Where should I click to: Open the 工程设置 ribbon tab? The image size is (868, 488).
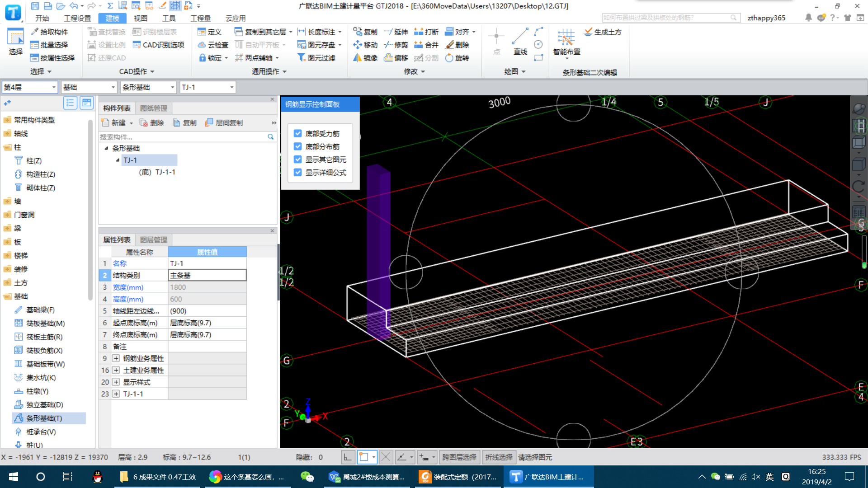click(x=77, y=18)
